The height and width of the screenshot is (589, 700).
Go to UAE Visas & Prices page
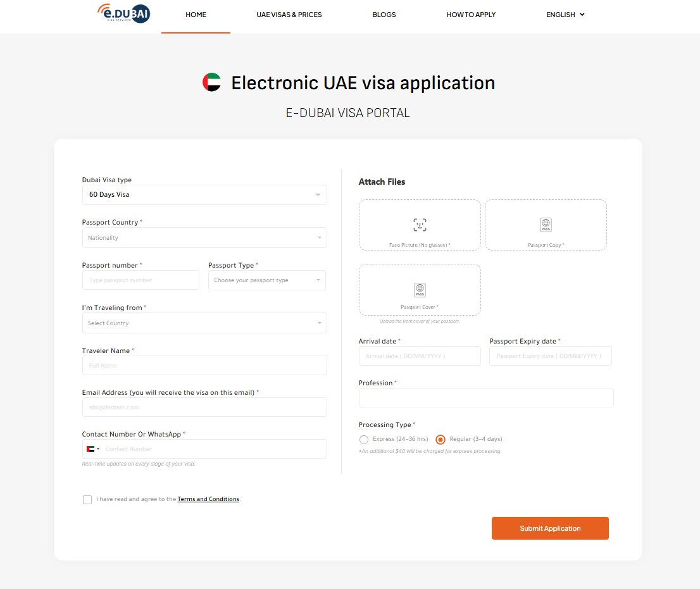(289, 15)
